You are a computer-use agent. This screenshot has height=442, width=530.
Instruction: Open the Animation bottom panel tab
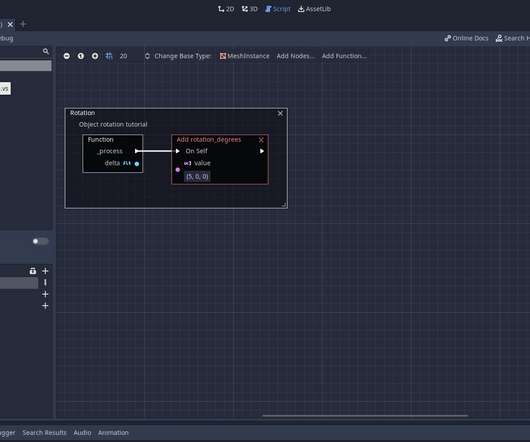click(113, 433)
